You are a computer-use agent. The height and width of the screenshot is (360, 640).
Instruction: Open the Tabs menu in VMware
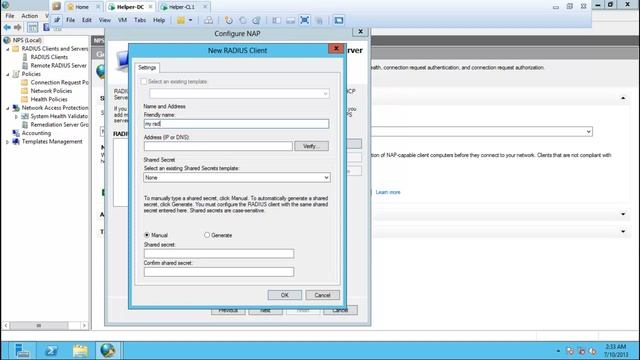pos(140,20)
